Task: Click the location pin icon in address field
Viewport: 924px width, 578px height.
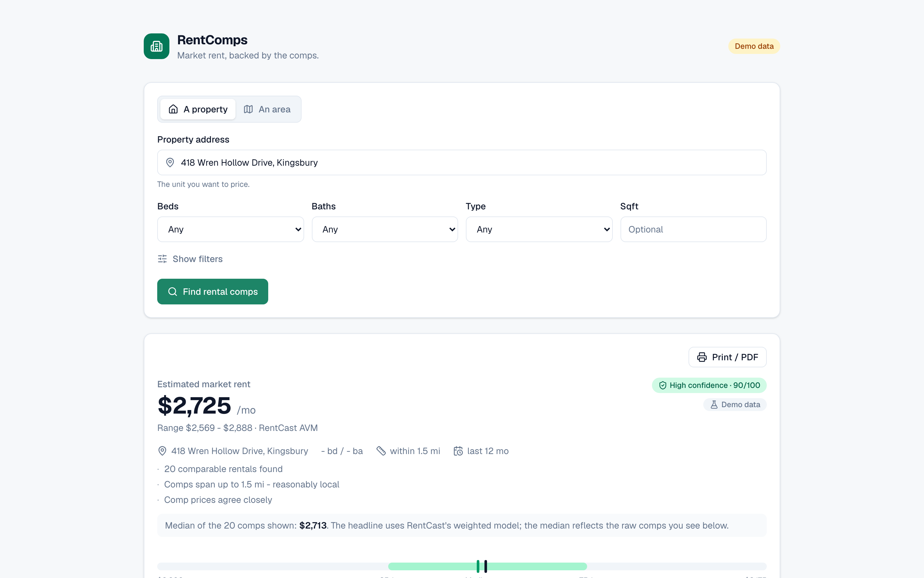Action: [170, 162]
